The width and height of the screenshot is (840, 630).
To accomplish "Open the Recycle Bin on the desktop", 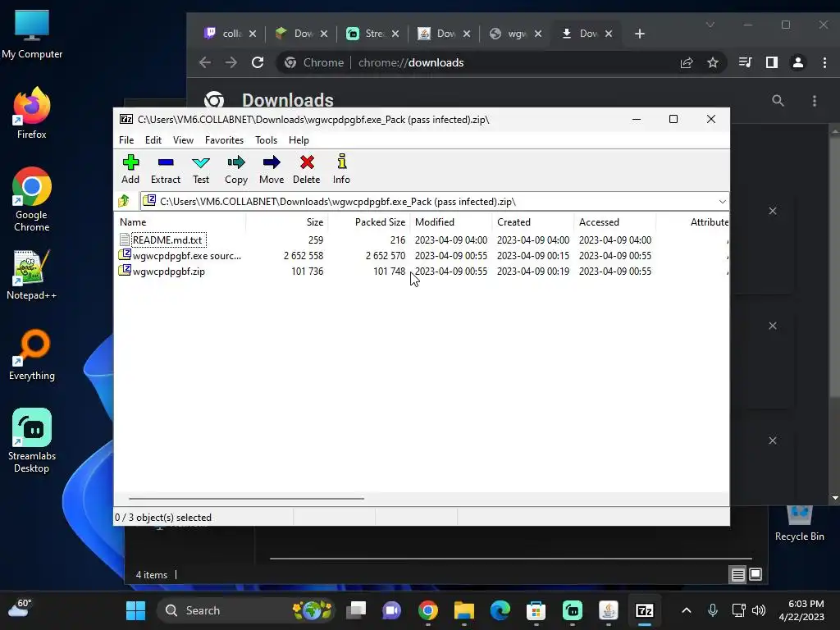I will click(x=799, y=523).
